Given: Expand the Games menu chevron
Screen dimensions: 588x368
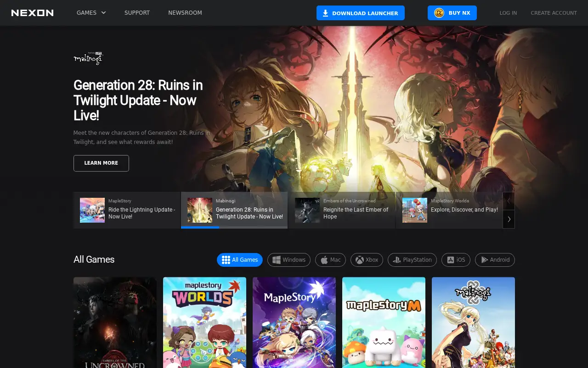Looking at the screenshot, I should tap(103, 13).
